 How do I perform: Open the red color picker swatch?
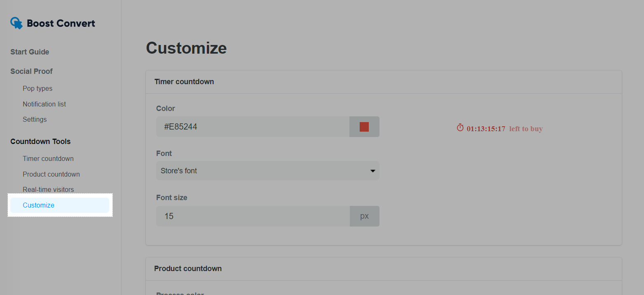(x=364, y=127)
